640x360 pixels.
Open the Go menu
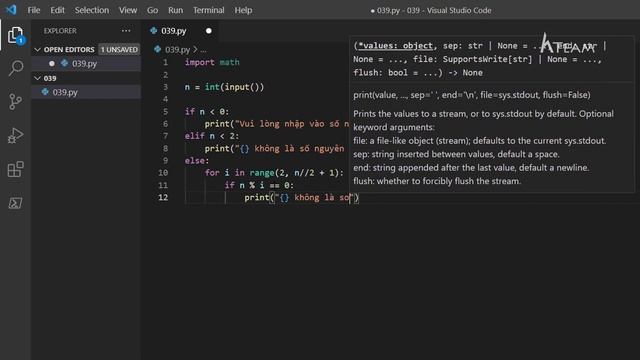tap(152, 10)
